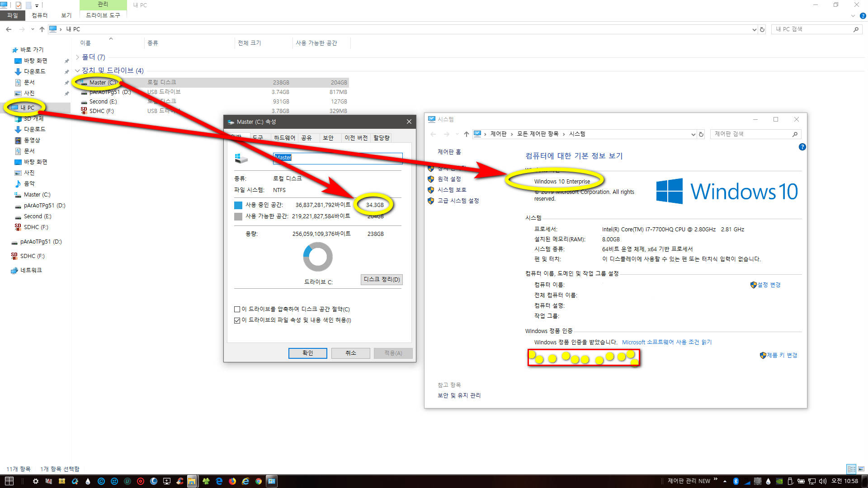868x488 pixels.
Task: Click the NVIDIA tray icon
Action: point(779,481)
